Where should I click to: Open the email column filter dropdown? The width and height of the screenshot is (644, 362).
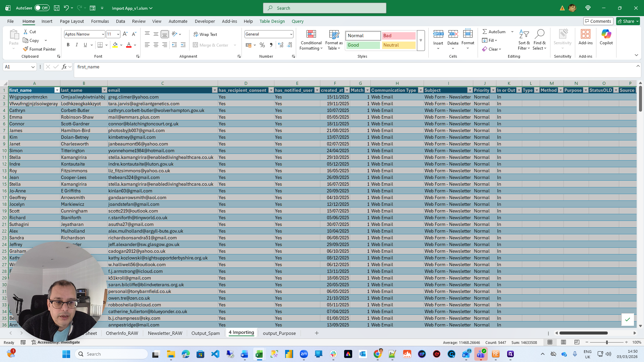(x=215, y=90)
